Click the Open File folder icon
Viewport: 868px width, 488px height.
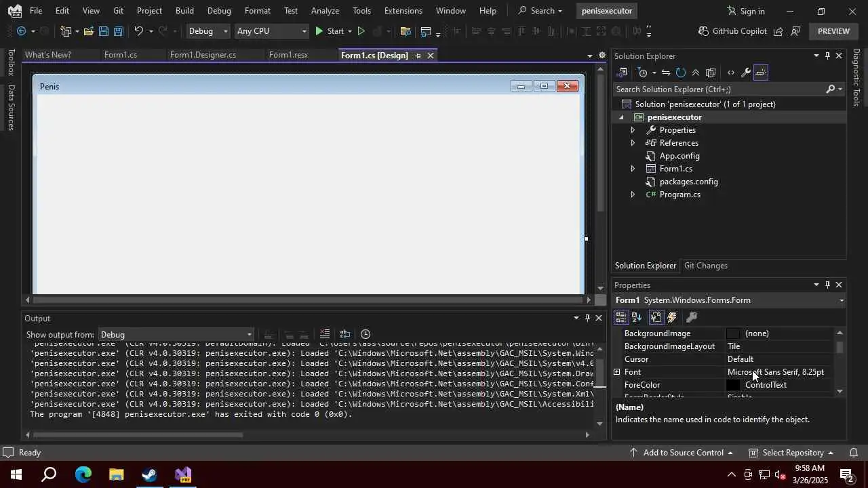[88, 31]
